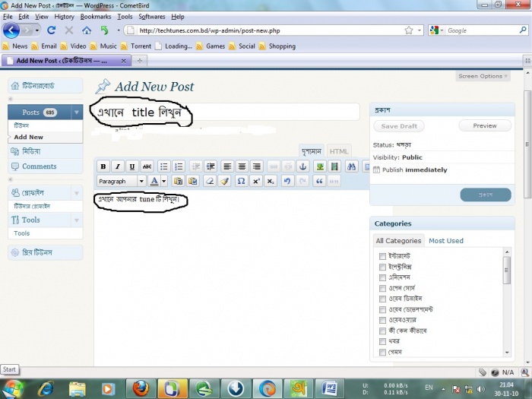532x399 pixels.
Task: Click the anchor icon in the toolbar
Action: [x=302, y=166]
